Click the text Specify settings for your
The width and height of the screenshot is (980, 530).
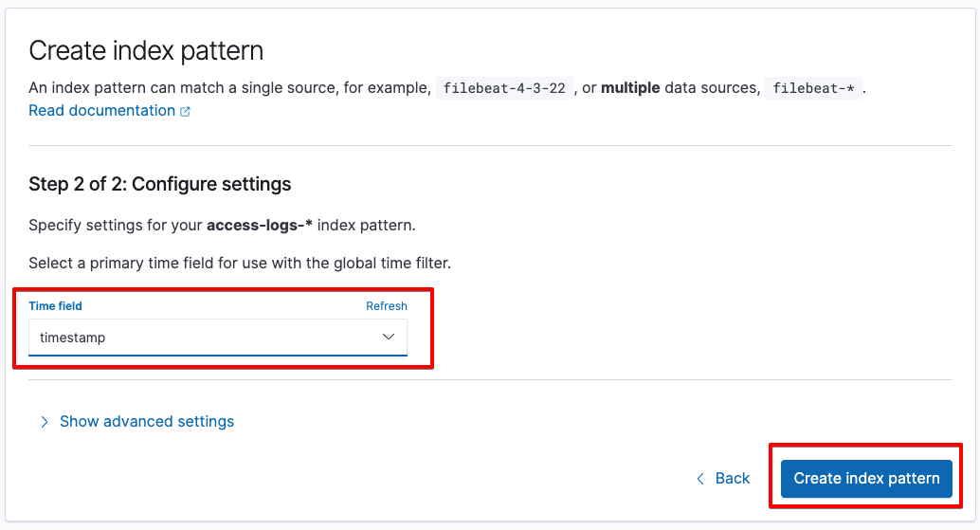(116, 225)
